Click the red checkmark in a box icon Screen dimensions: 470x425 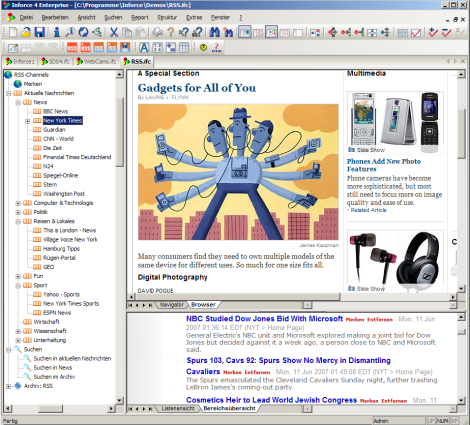[416, 32]
